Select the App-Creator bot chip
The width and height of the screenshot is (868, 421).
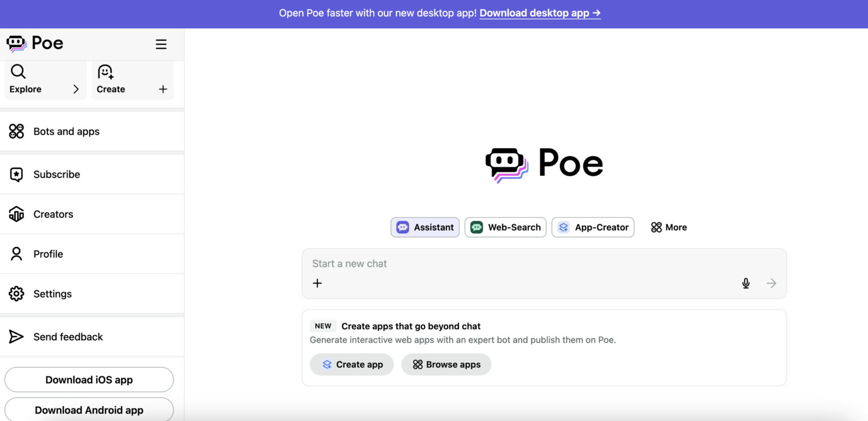point(593,227)
